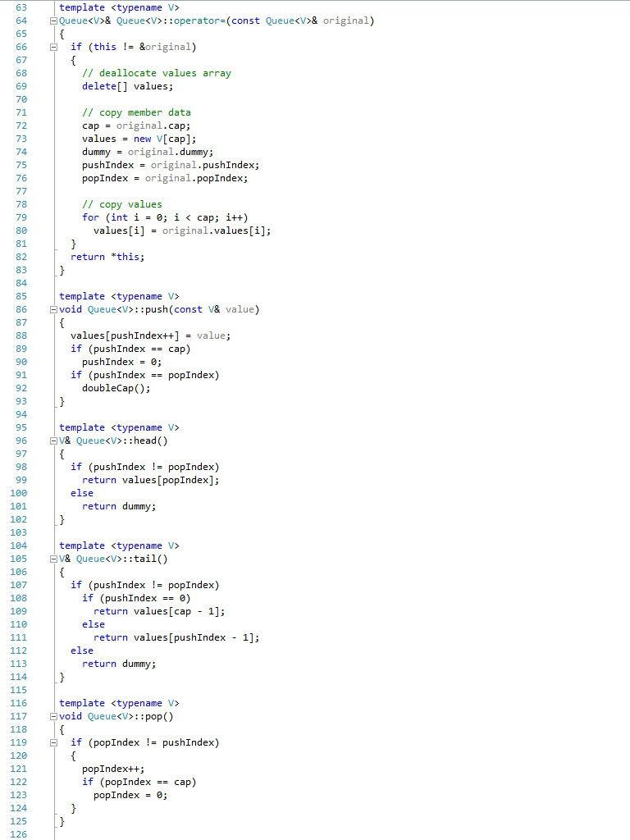This screenshot has width=630, height=840.
Task: Collapse the operator= function at line 64
Action: click(53, 21)
